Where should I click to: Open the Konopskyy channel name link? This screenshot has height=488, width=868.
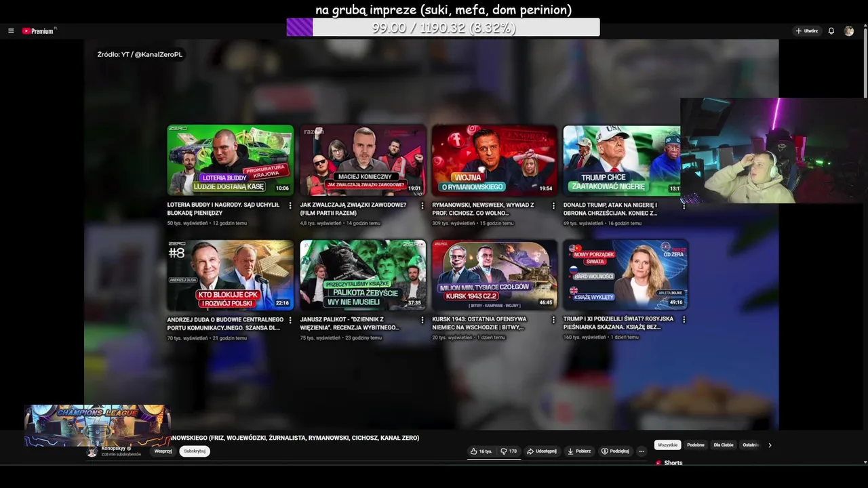[x=113, y=449]
